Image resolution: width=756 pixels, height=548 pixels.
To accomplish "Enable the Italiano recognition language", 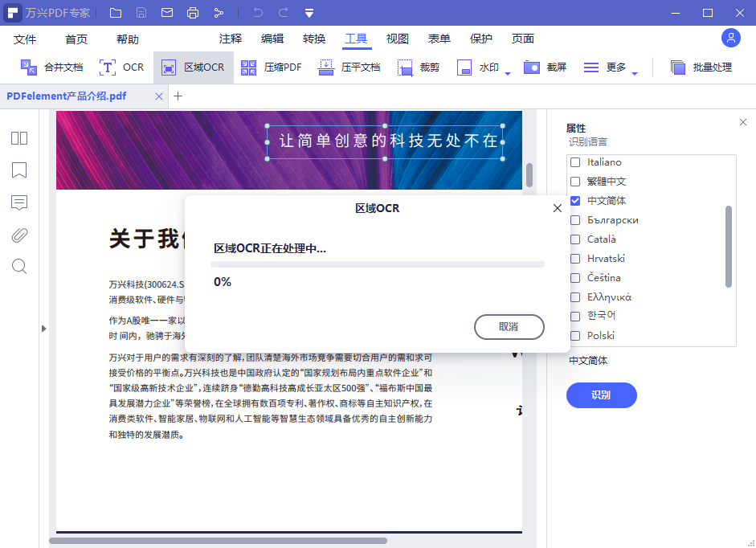I will tap(574, 162).
